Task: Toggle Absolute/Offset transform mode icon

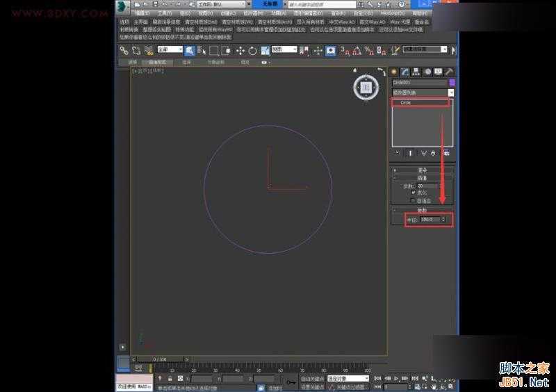Action: [180, 379]
